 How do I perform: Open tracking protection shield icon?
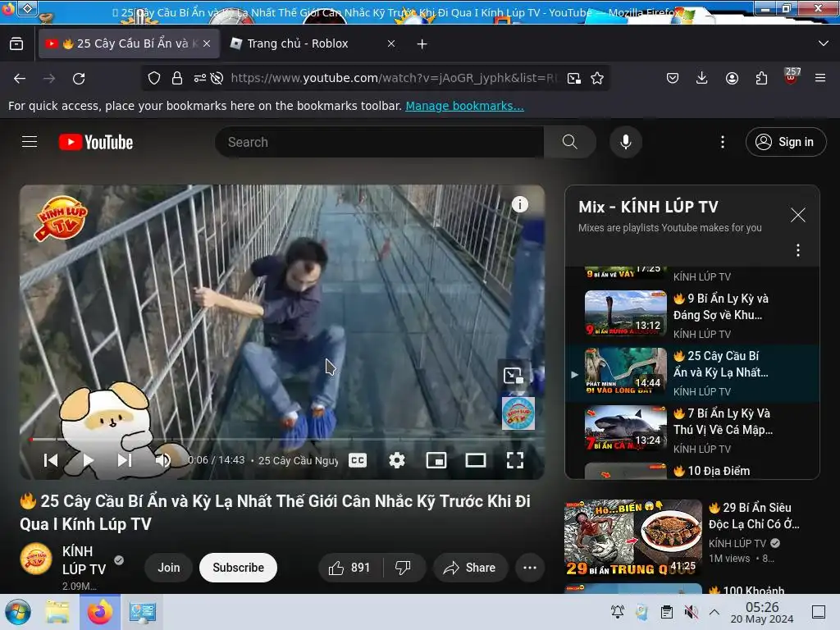pyautogui.click(x=154, y=78)
